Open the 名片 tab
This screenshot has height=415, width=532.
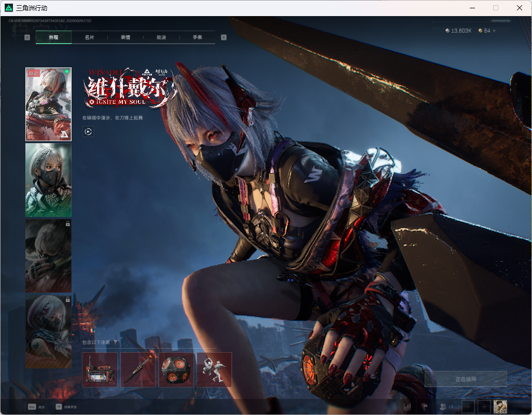tap(90, 37)
